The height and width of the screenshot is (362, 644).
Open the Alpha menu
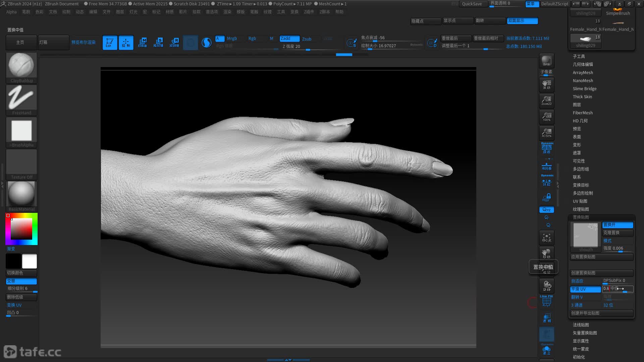click(x=11, y=12)
